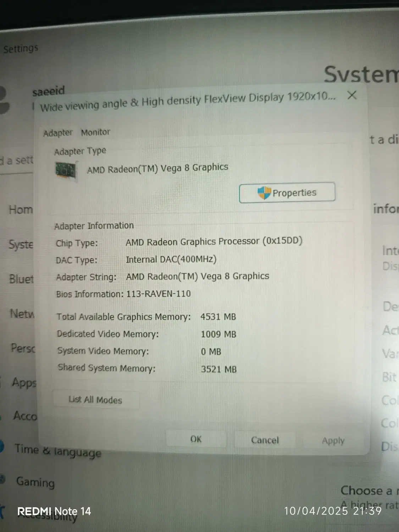Select the Adapter tab
Viewport: 399px width, 532px height.
(x=58, y=133)
